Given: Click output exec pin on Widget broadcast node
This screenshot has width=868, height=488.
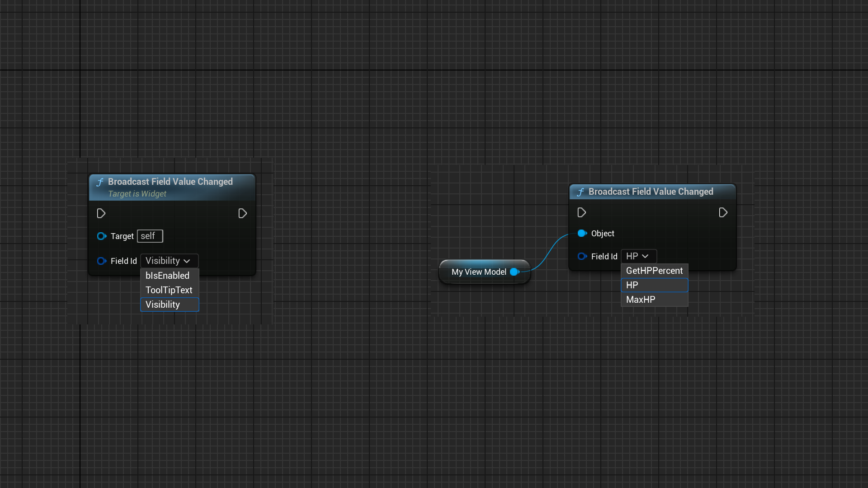Looking at the screenshot, I should 242,213.
